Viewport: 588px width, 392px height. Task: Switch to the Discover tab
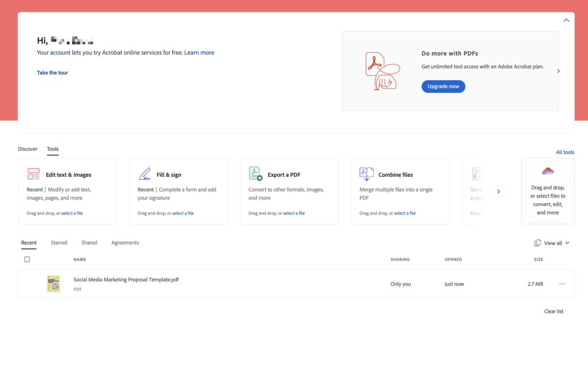(28, 149)
